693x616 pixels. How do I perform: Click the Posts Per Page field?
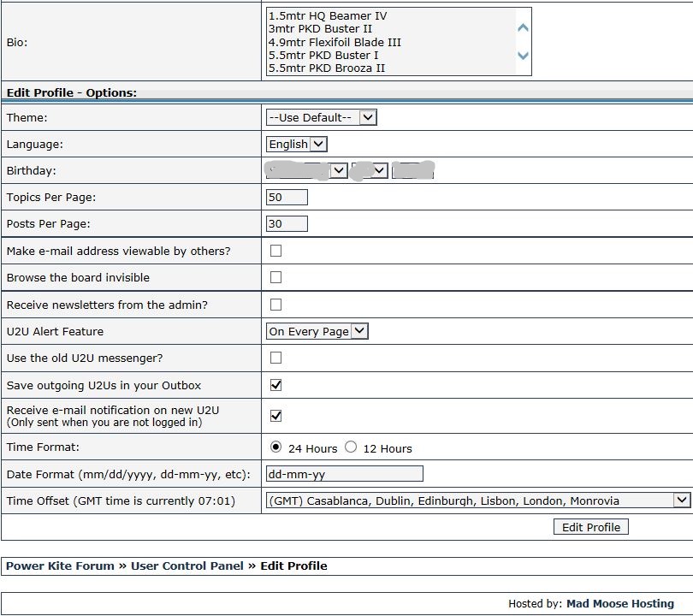[x=287, y=224]
